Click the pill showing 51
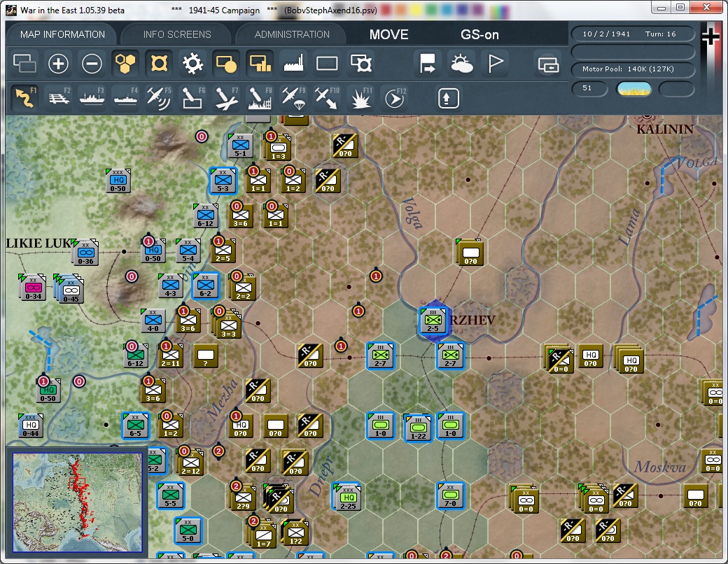This screenshot has height=564, width=728. pyautogui.click(x=589, y=88)
